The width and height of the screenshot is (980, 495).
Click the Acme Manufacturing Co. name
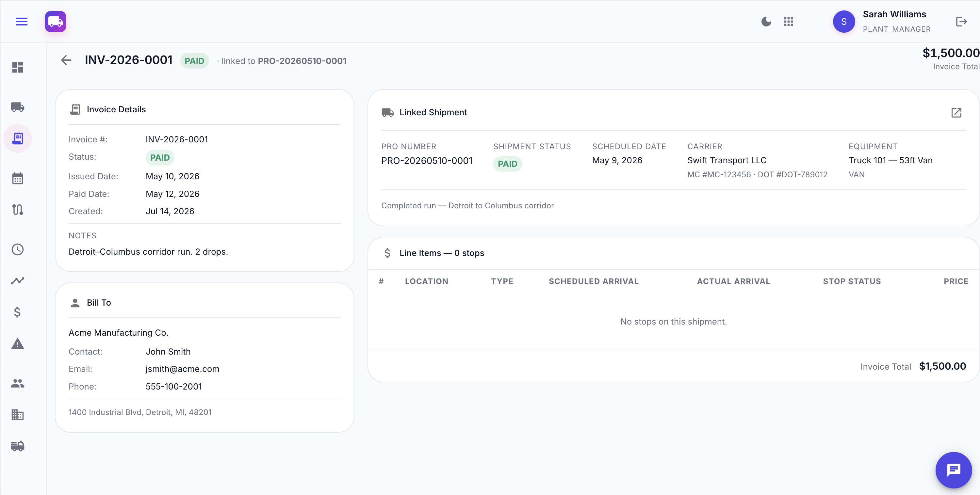tap(118, 333)
